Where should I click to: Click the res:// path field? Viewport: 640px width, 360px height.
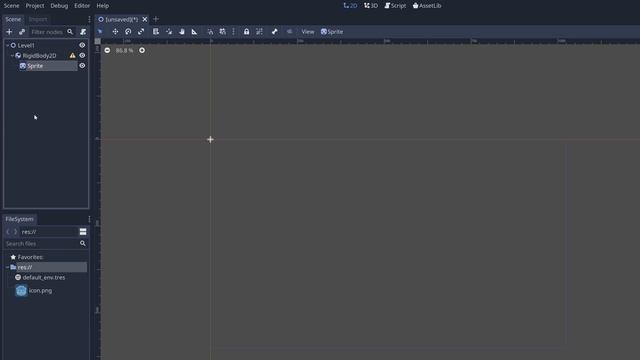pos(49,232)
